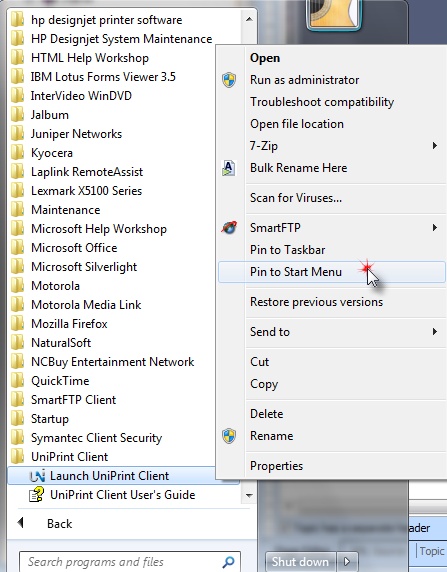Click the Bulk Rename Here icon
The image size is (447, 572).
pos(229,168)
